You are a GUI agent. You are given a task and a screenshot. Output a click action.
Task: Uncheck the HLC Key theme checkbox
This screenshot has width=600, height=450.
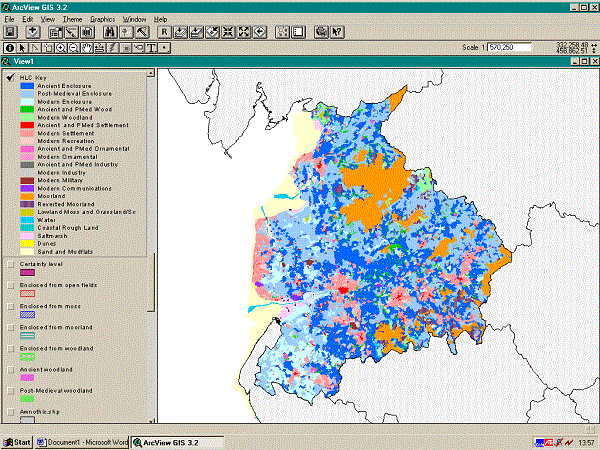(10, 78)
